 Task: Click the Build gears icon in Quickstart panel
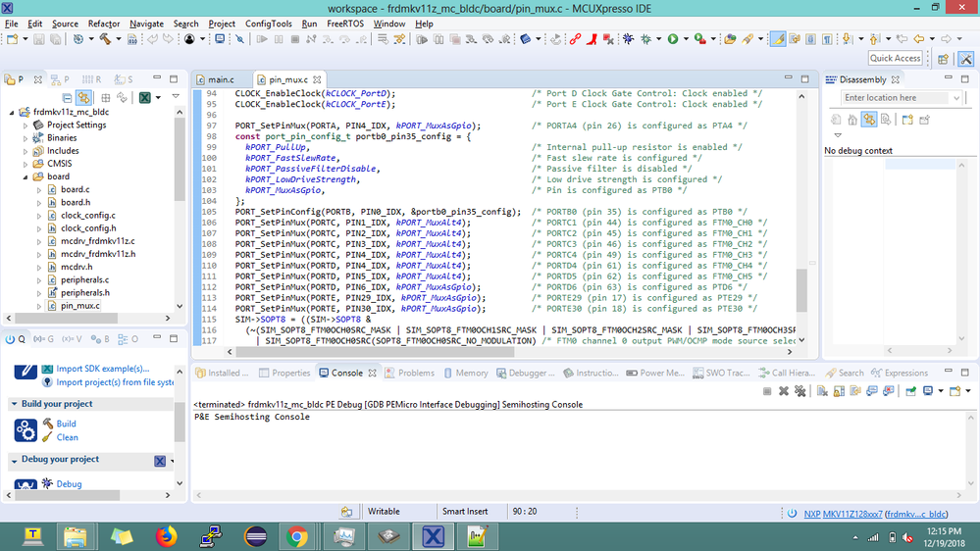[x=26, y=429]
